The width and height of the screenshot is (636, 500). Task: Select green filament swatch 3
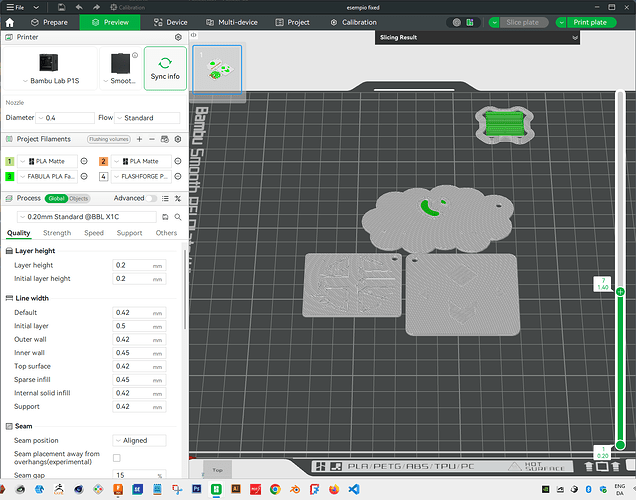click(x=10, y=176)
